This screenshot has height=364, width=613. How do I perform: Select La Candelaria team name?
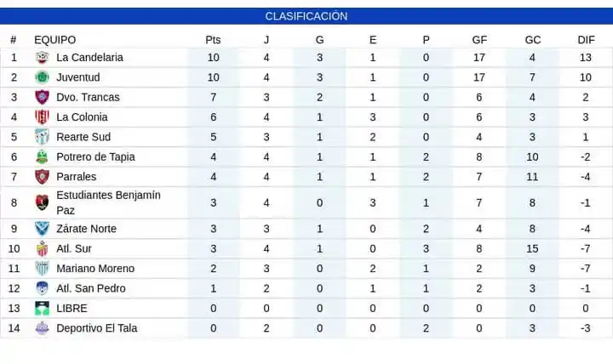89,58
